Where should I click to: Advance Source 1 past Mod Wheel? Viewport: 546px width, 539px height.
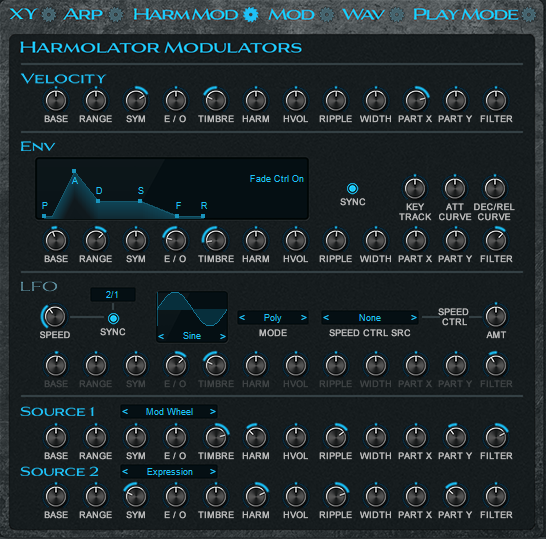pyautogui.click(x=212, y=412)
